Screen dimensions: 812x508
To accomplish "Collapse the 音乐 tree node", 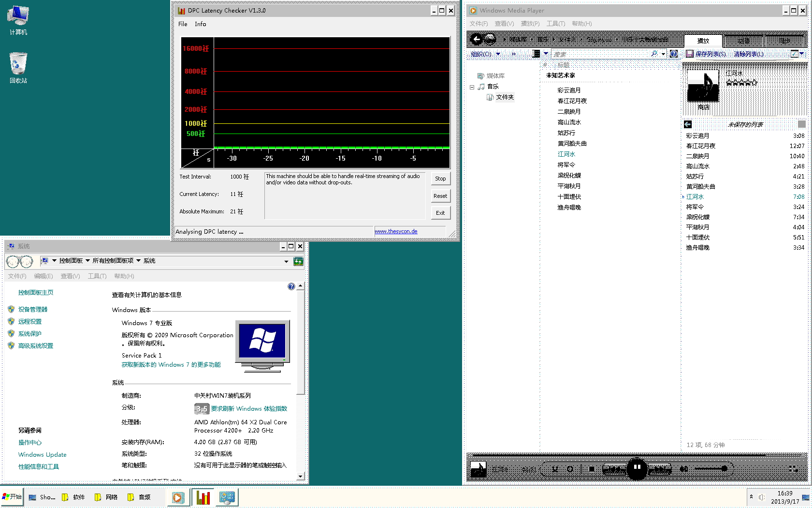I will 472,87.
